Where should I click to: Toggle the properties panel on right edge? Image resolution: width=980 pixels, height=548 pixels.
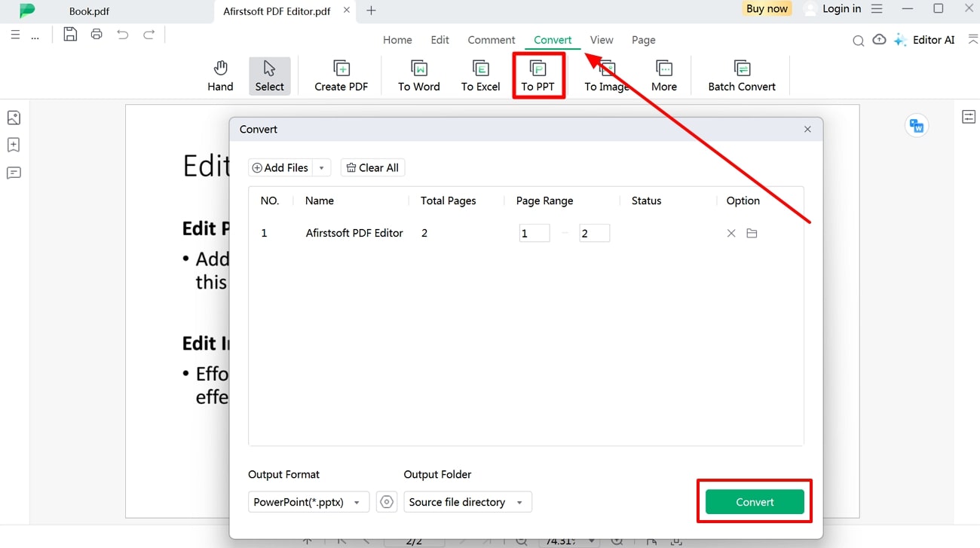pos(969,117)
